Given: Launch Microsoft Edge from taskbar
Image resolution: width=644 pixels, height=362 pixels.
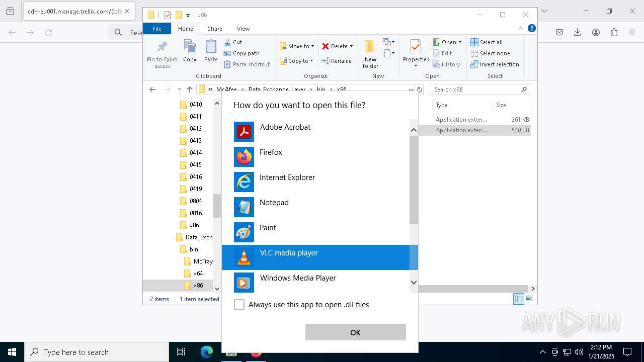Looking at the screenshot, I should [207, 352].
